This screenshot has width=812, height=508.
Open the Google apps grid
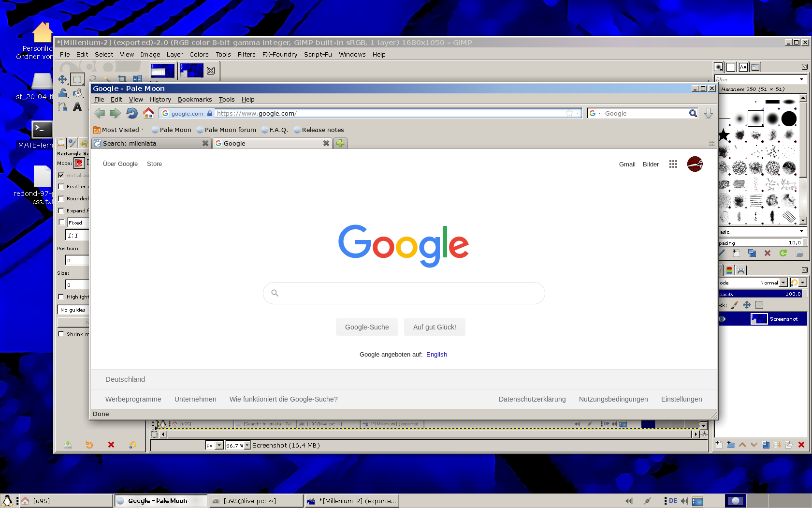coord(673,164)
